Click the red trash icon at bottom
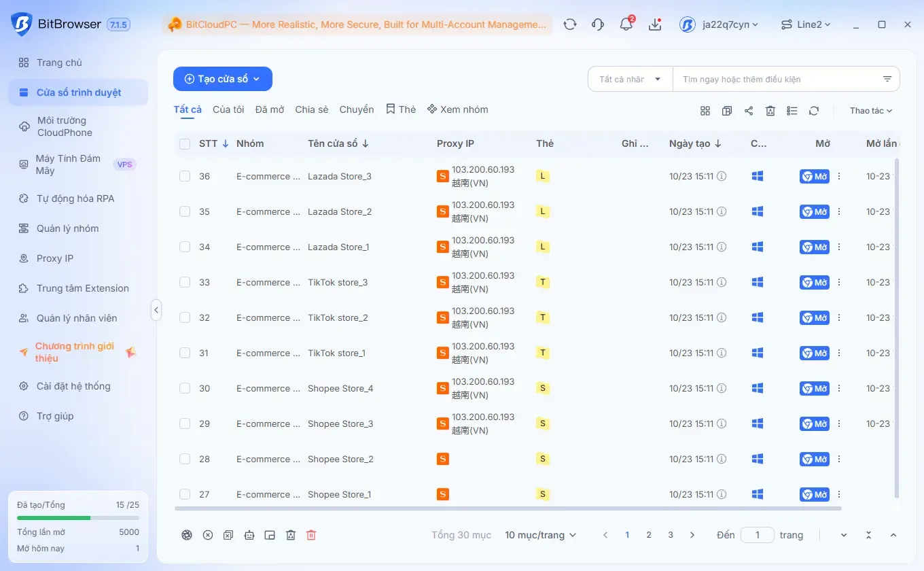This screenshot has width=924, height=571. click(x=311, y=535)
